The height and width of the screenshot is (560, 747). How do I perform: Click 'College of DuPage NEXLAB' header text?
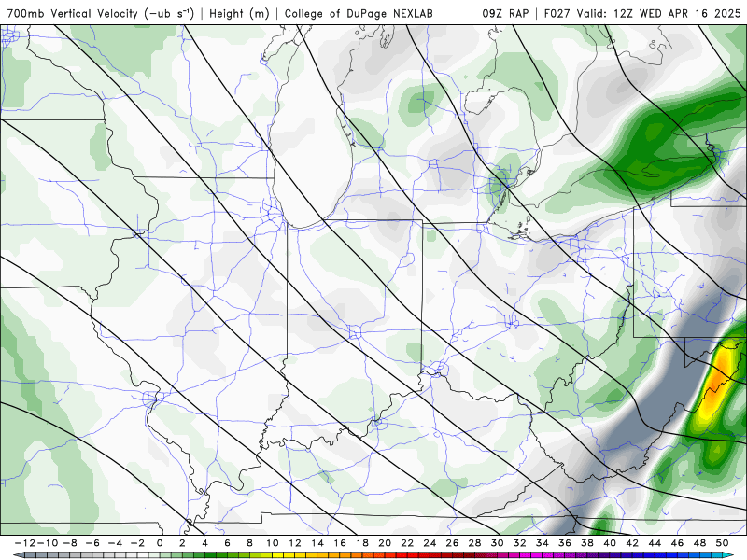pos(359,13)
